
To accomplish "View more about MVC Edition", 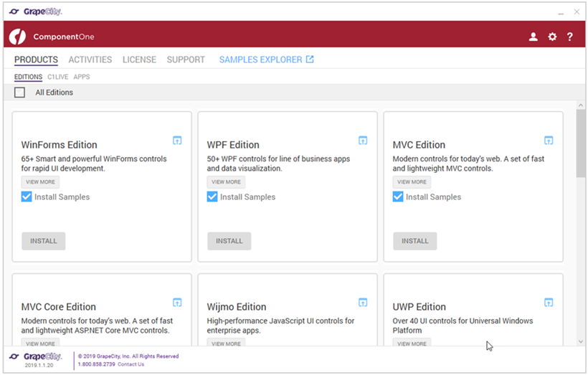I will click(x=412, y=182).
